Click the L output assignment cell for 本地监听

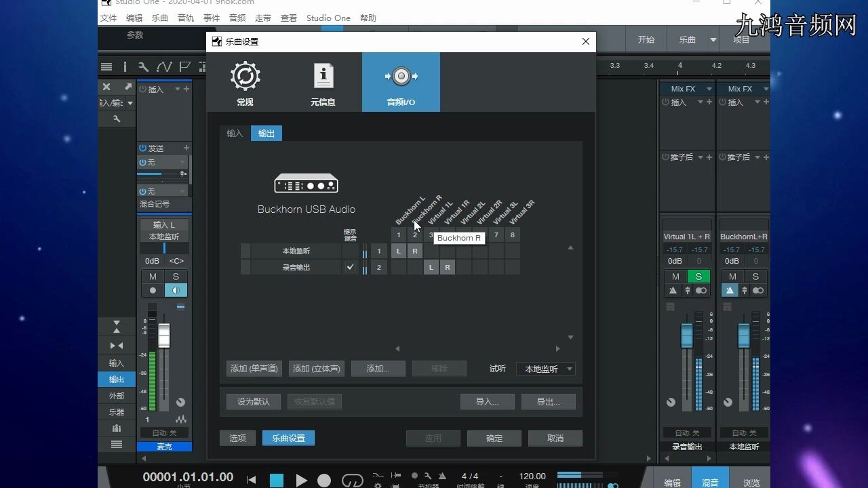pyautogui.click(x=399, y=251)
